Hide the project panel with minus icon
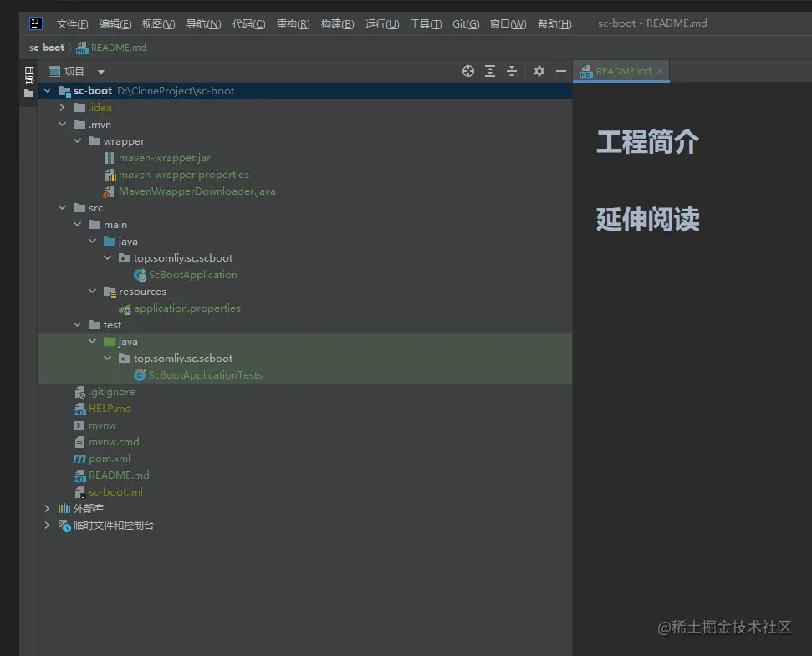Image resolution: width=812 pixels, height=656 pixels. [561, 71]
